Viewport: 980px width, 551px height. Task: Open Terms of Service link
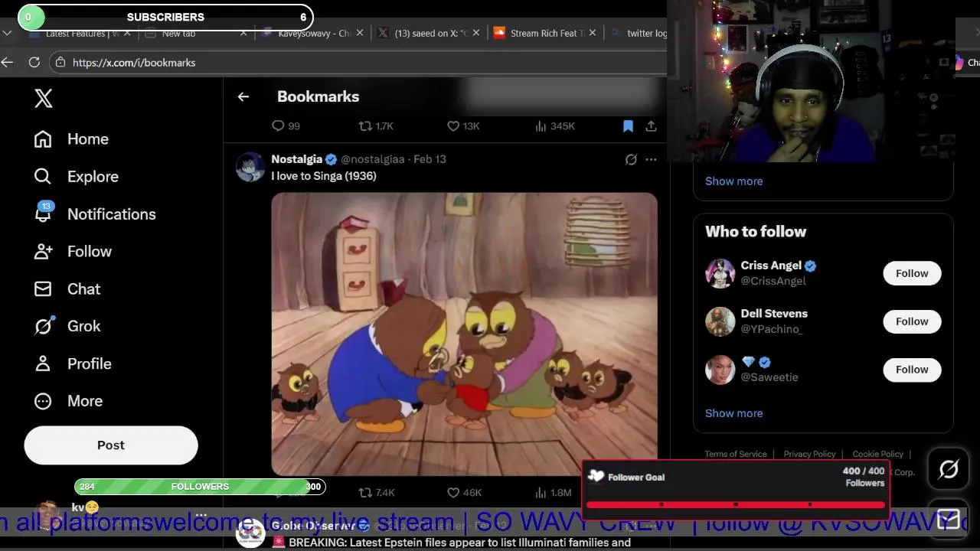click(x=736, y=454)
